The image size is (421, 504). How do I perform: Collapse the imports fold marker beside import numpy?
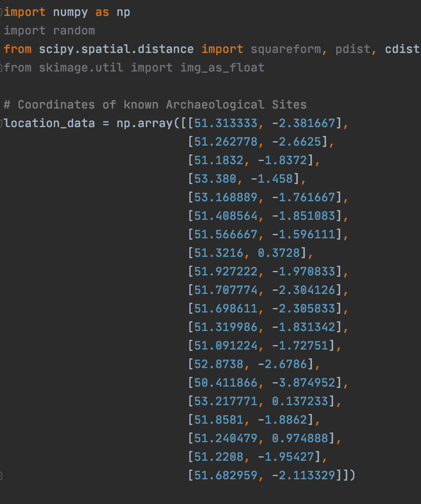coord(1,12)
